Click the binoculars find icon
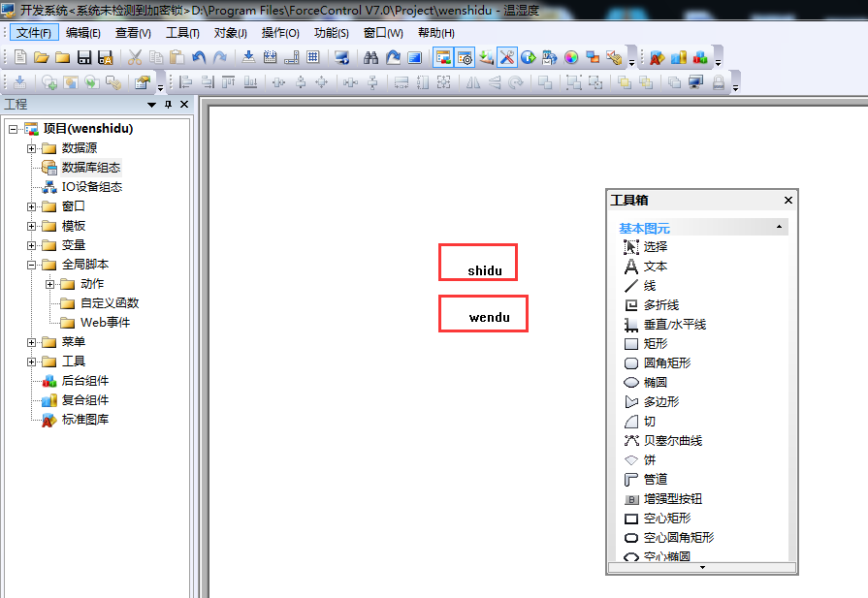Image resolution: width=868 pixels, height=598 pixels. [370, 57]
